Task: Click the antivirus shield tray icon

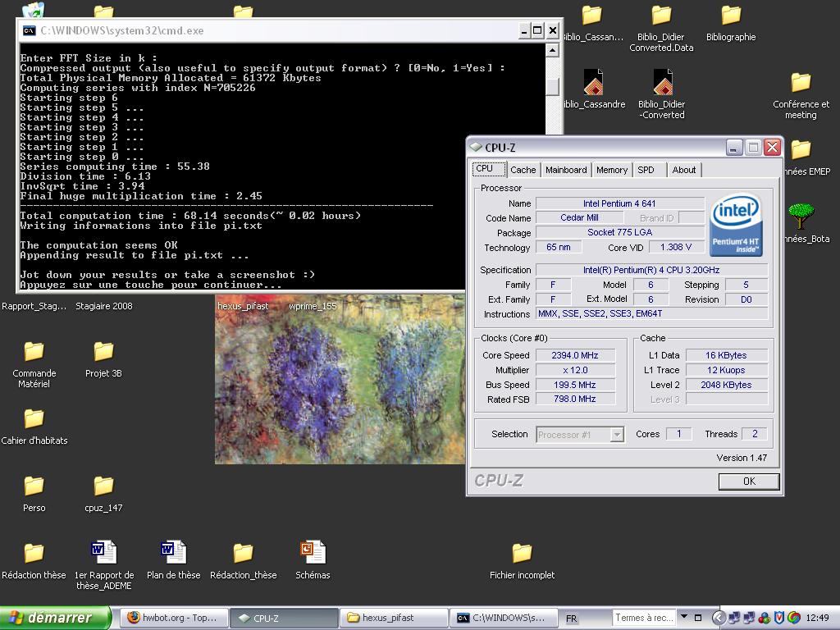Action: pos(779,618)
